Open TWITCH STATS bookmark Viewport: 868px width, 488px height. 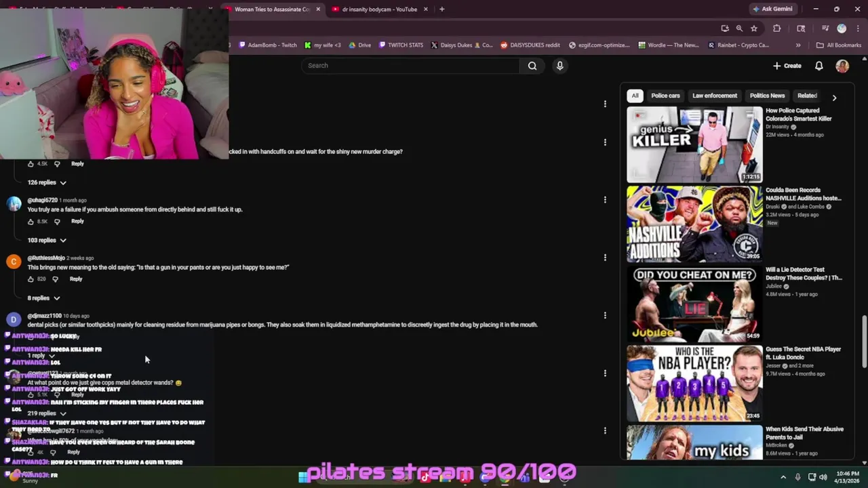point(401,45)
